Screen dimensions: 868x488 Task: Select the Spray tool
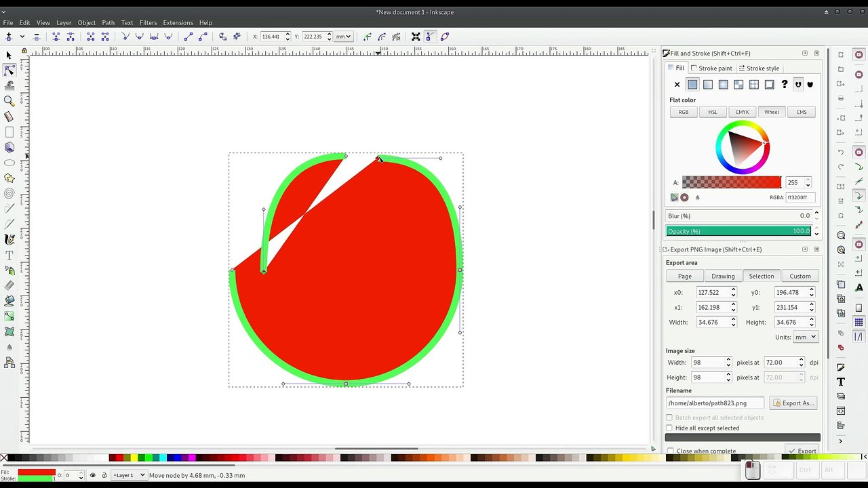[9, 270]
